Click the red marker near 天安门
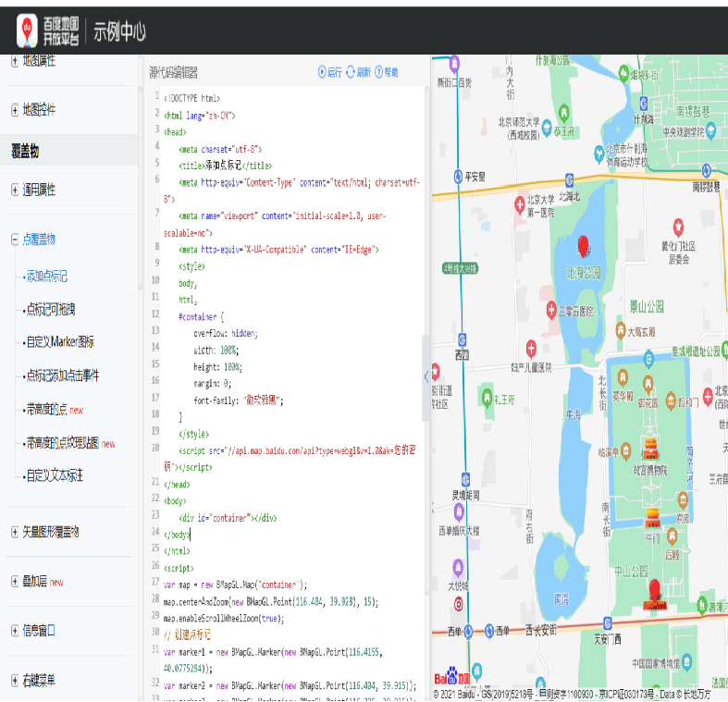This screenshot has width=728, height=702. tap(655, 590)
